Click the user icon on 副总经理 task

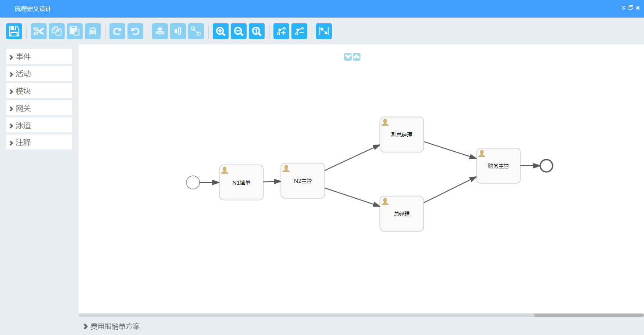(x=385, y=122)
